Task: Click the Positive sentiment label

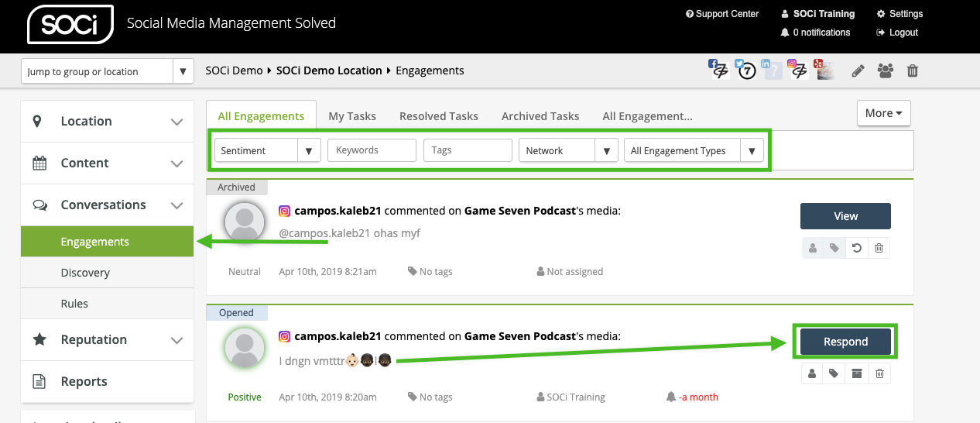Action: point(245,397)
